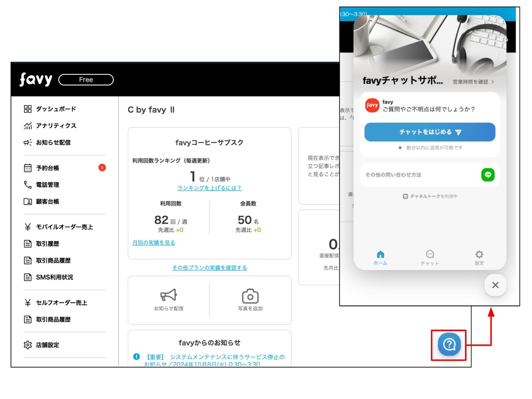Click the 予約台帳 calendar icon

[x=28, y=168]
